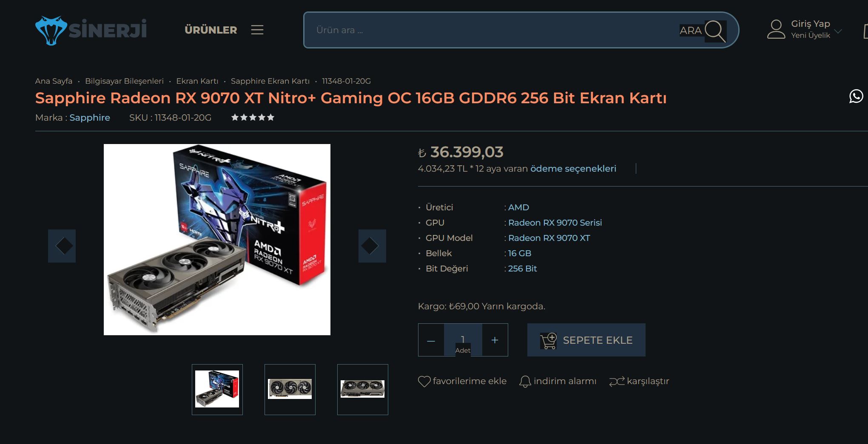Go to Ekran Kartı breadcrumb
The height and width of the screenshot is (444, 868).
coord(197,81)
